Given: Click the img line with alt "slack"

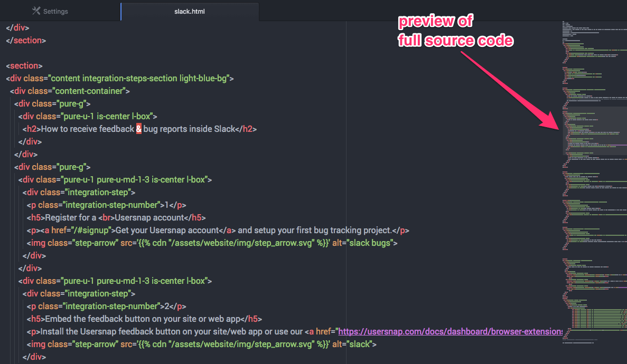Looking at the screenshot, I should click(x=202, y=344).
